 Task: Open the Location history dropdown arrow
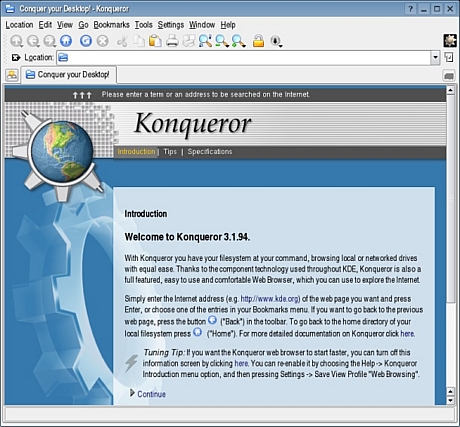coord(435,57)
